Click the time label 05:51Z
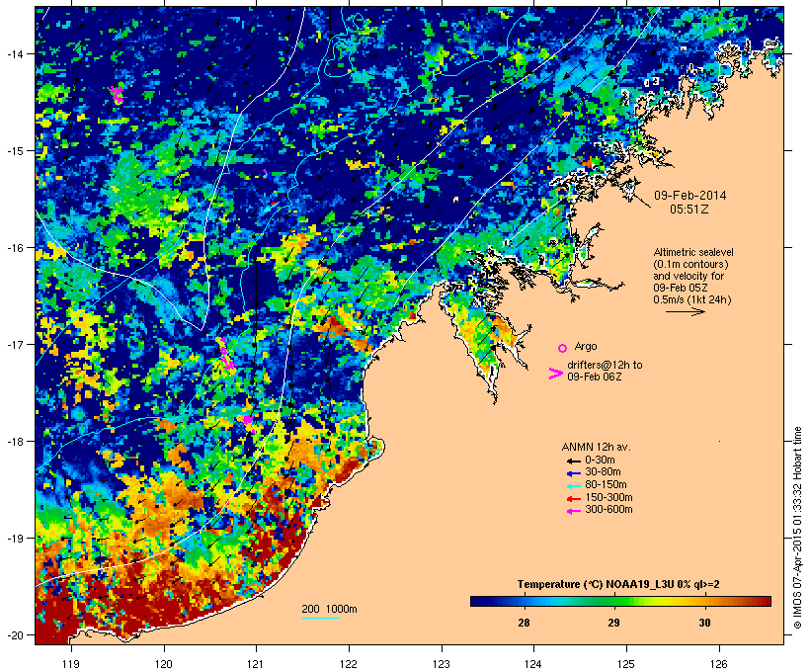Viewport: 810px width, 672px height. pos(689,210)
